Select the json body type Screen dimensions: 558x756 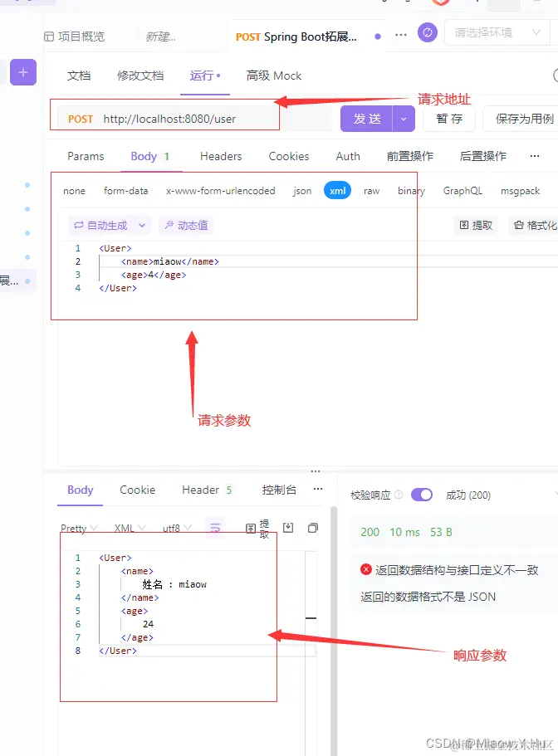click(x=302, y=191)
